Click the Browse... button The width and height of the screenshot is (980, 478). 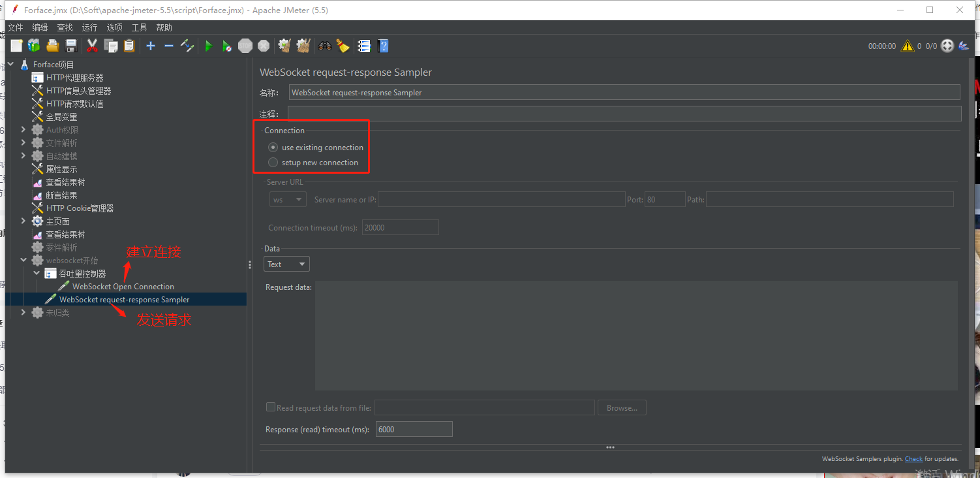point(622,408)
